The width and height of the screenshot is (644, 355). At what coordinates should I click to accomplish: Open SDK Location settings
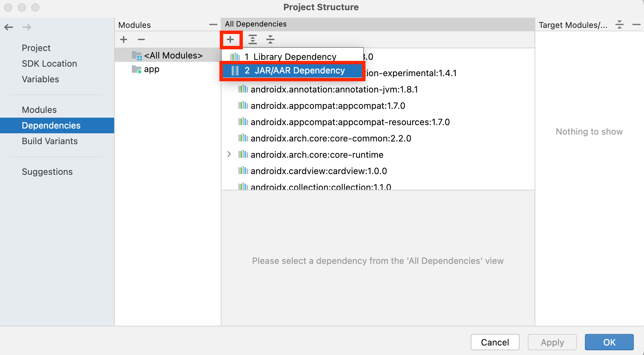click(x=49, y=64)
